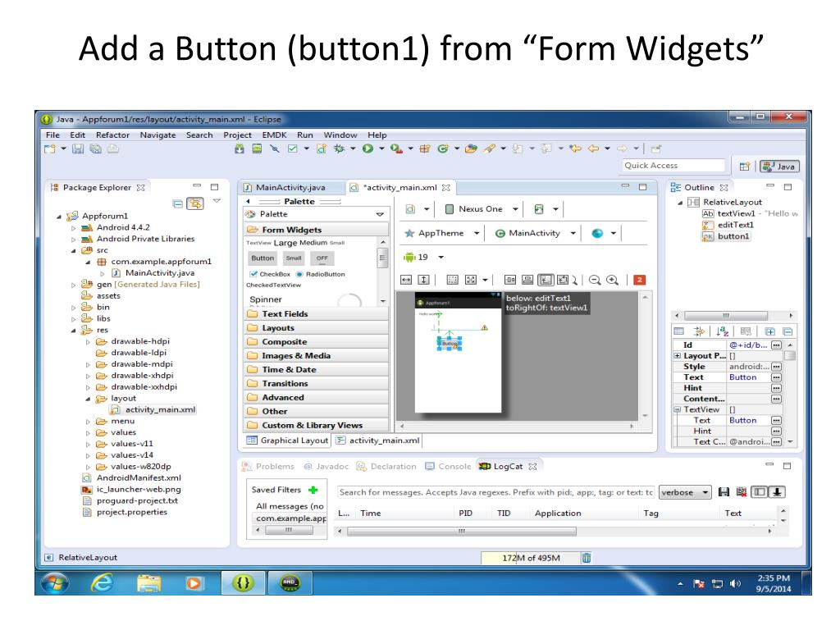
Task: Click the Windows Start button
Action: pyautogui.click(x=54, y=583)
